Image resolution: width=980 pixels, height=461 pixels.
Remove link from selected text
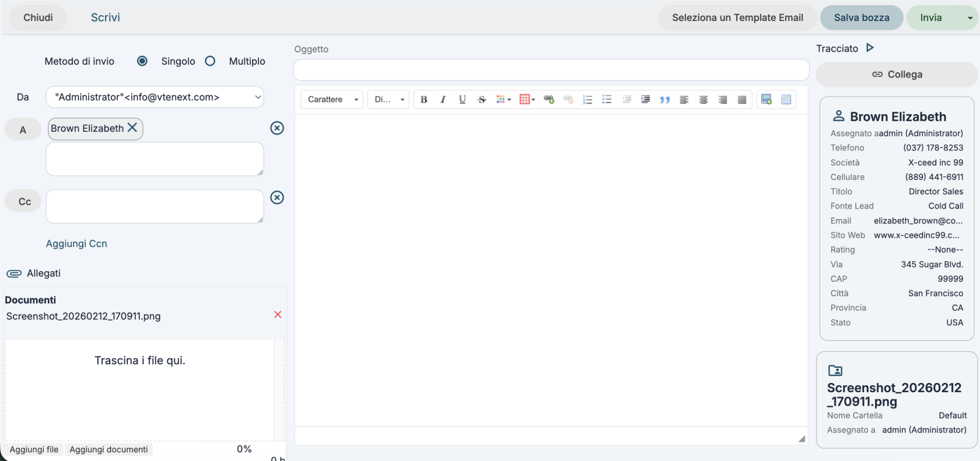[x=568, y=100]
